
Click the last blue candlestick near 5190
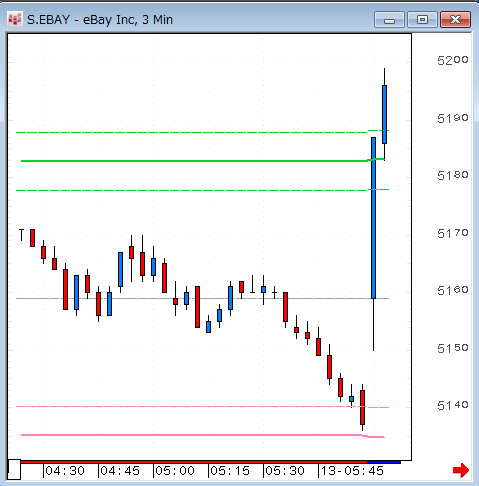pos(384,114)
